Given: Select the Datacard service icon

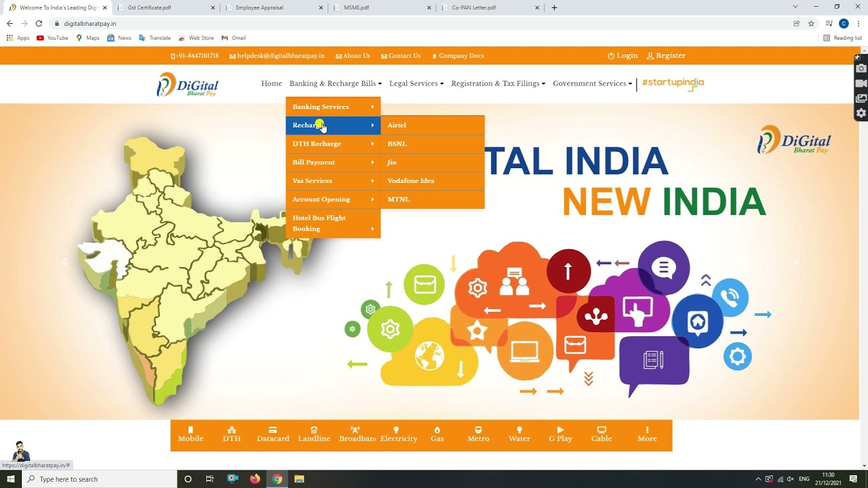Looking at the screenshot, I should (x=273, y=435).
